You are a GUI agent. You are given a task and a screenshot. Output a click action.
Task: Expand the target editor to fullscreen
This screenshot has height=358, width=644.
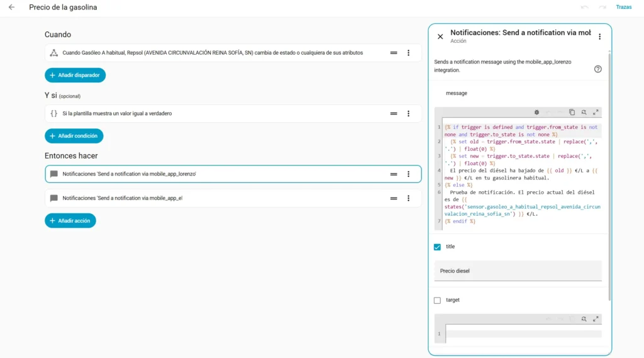[596, 319]
